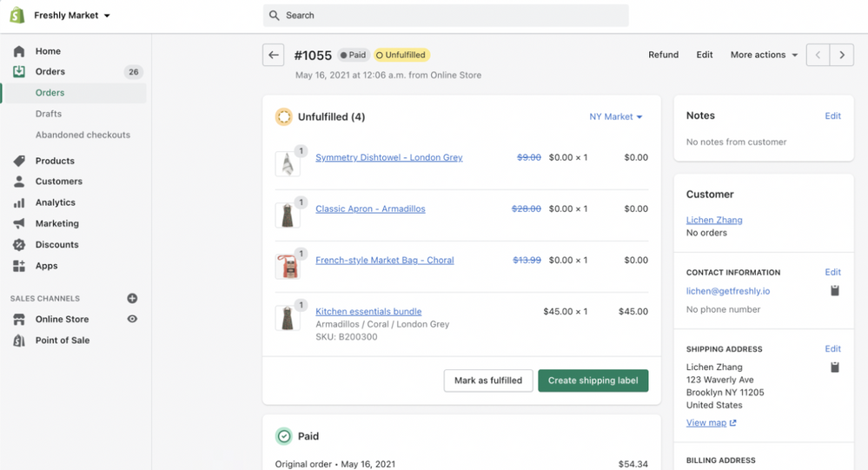This screenshot has width=868, height=470.
Task: Open Analytics from the sidebar icon
Action: pos(19,202)
